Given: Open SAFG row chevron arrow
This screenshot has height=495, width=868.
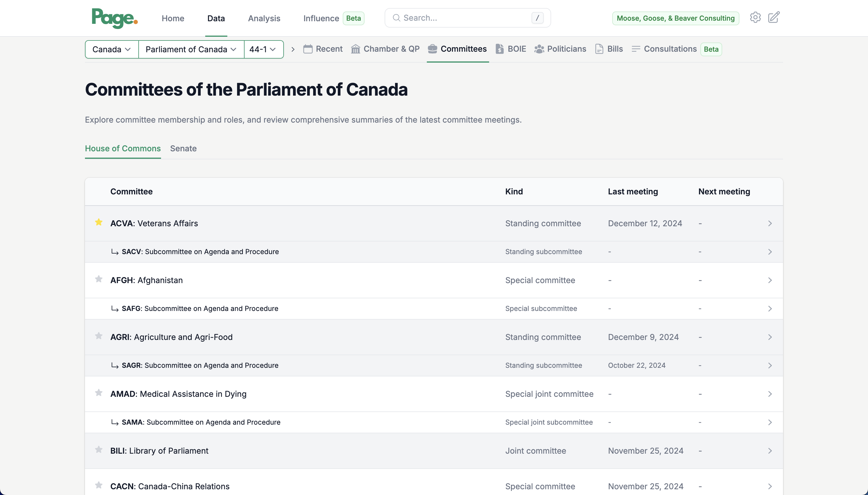Looking at the screenshot, I should 770,309.
